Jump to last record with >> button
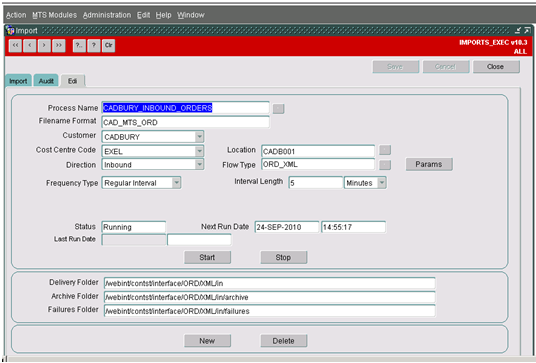Screen dimensions: 536x363 point(59,45)
